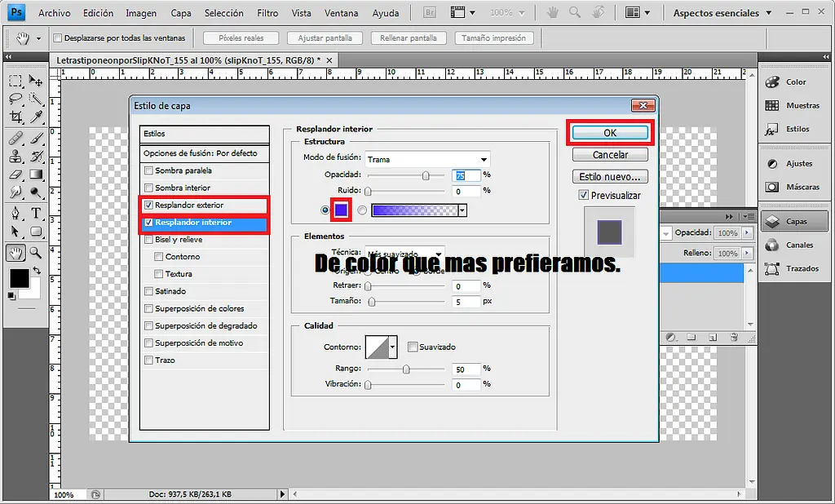Select the Gradient tool
This screenshot has width=835, height=504.
[x=36, y=175]
